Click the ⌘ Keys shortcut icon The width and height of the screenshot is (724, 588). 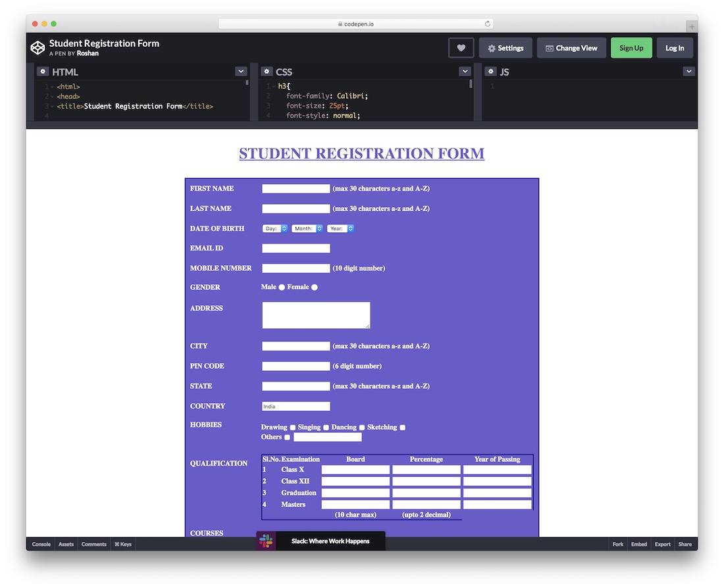122,544
